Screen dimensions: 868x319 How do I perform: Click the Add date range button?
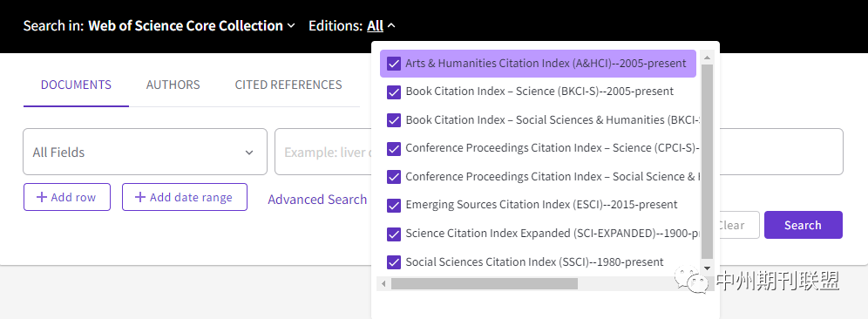point(185,197)
